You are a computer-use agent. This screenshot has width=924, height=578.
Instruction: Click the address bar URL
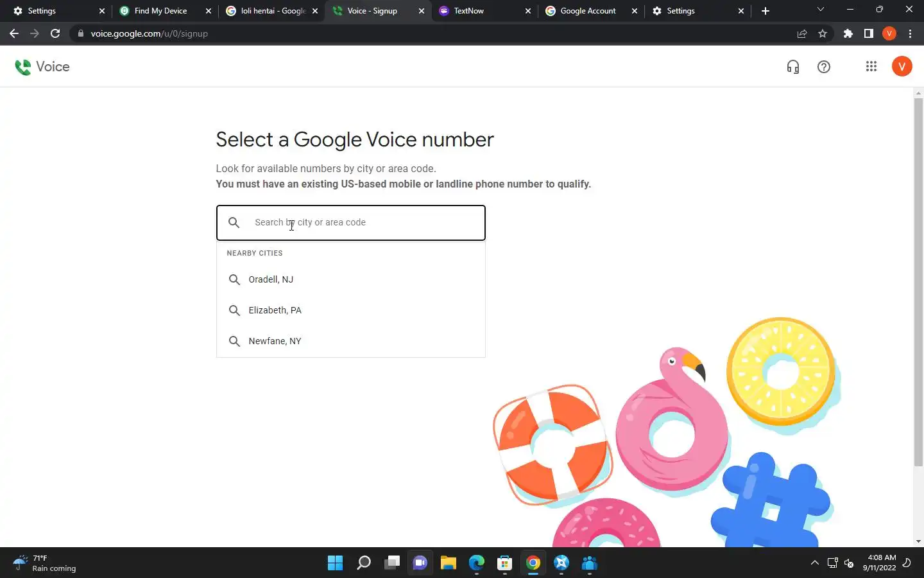(x=149, y=33)
